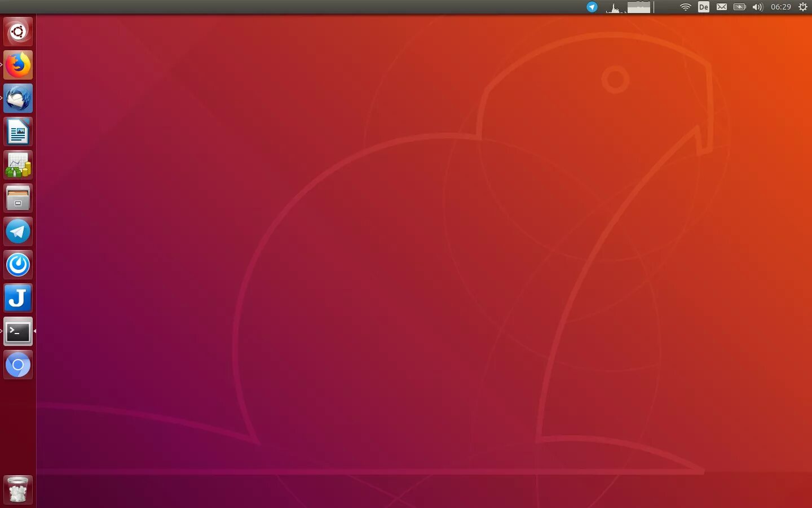The height and width of the screenshot is (508, 812).
Task: Open the battery status indicator
Action: 739,7
